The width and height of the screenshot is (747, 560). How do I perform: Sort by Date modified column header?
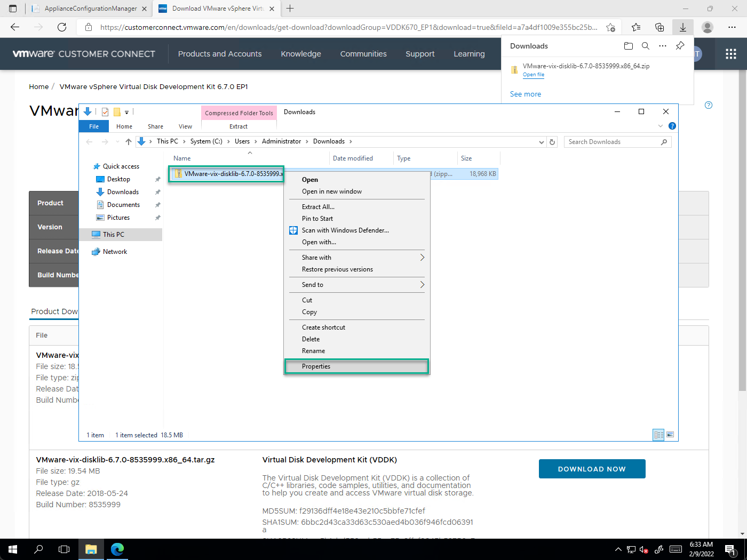click(x=362, y=158)
